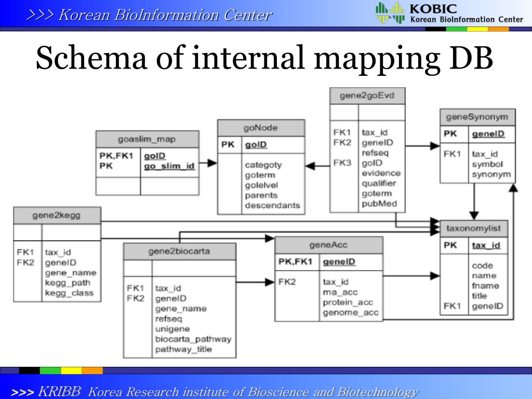This screenshot has width=532, height=399.
Task: Click "gene_name" field in gene2kegg table
Action: coord(71,273)
